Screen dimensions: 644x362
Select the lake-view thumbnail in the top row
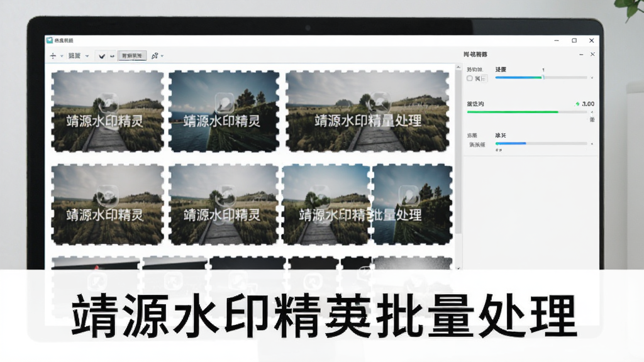[225, 111]
